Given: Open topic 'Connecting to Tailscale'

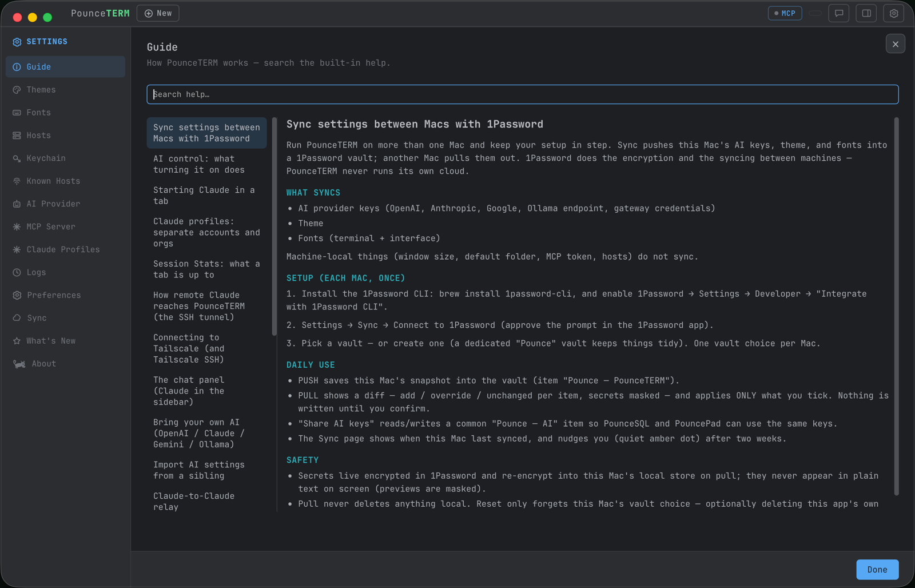Looking at the screenshot, I should point(206,348).
